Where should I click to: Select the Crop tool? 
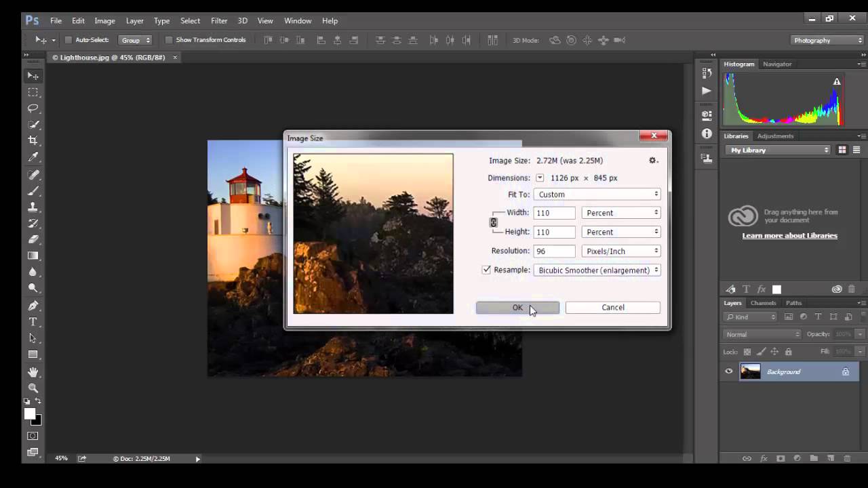pos(33,140)
